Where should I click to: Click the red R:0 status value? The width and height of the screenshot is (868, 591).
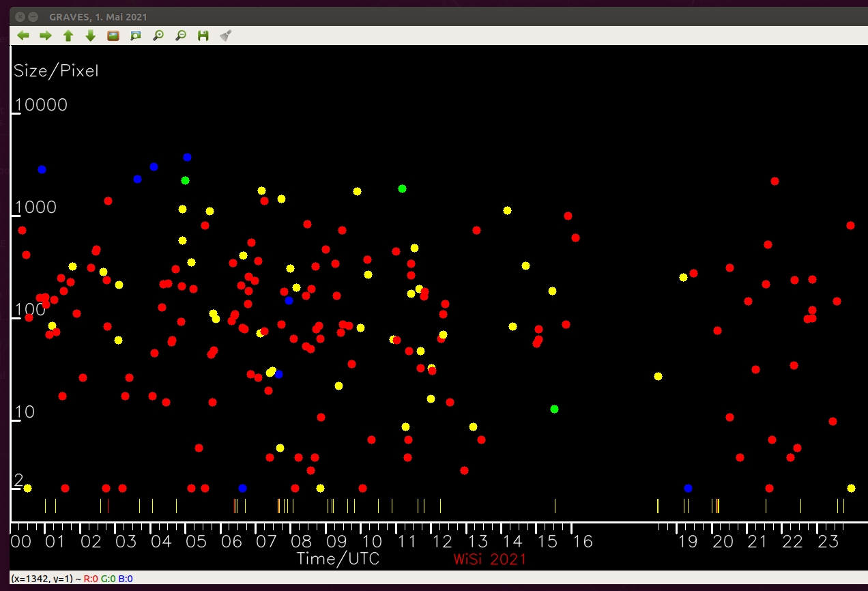click(x=89, y=579)
